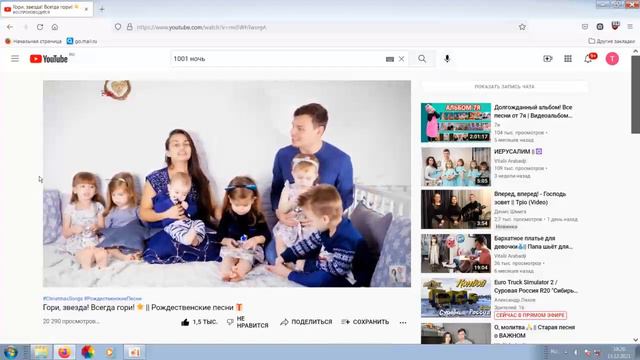Select the 20 290 просмотров view count text
Screen dimensions: 640x360
click(x=71, y=322)
